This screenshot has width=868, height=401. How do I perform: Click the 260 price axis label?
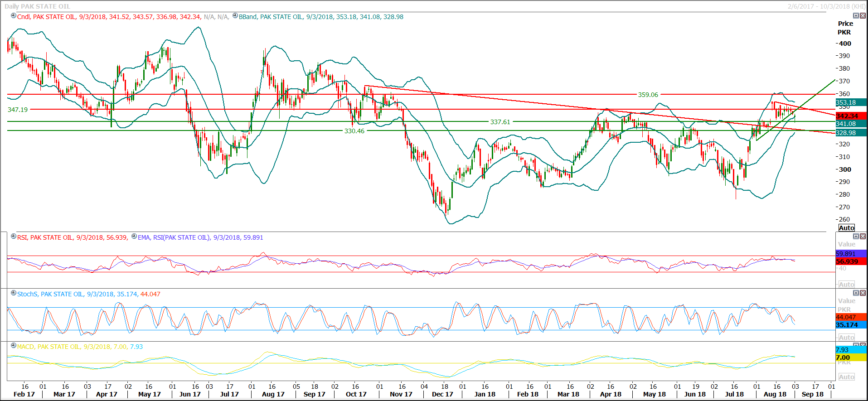pyautogui.click(x=845, y=219)
